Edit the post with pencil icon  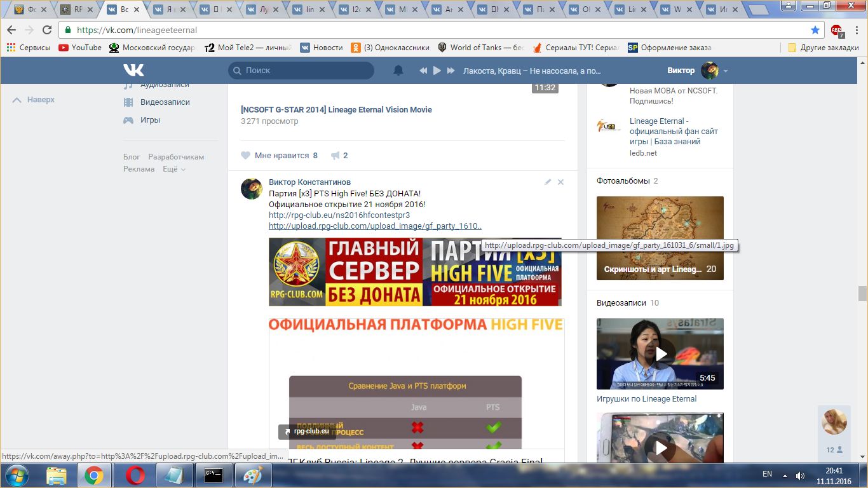[548, 182]
